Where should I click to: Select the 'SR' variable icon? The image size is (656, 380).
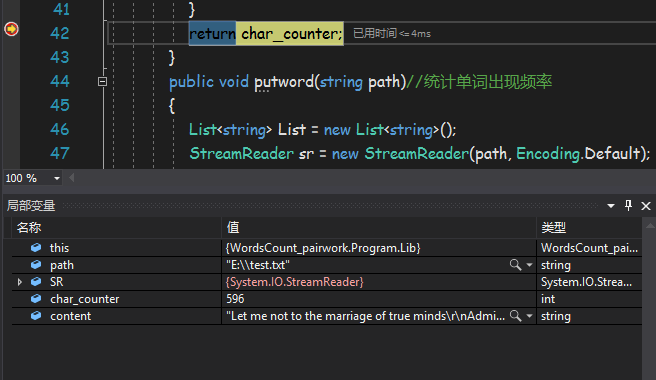click(x=36, y=282)
